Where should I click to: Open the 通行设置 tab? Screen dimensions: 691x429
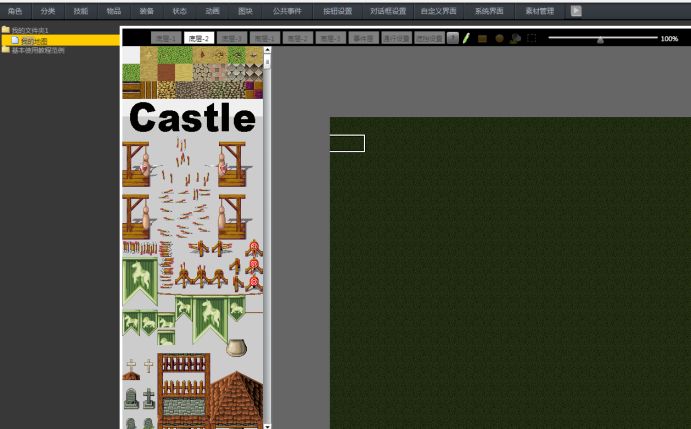coord(397,38)
